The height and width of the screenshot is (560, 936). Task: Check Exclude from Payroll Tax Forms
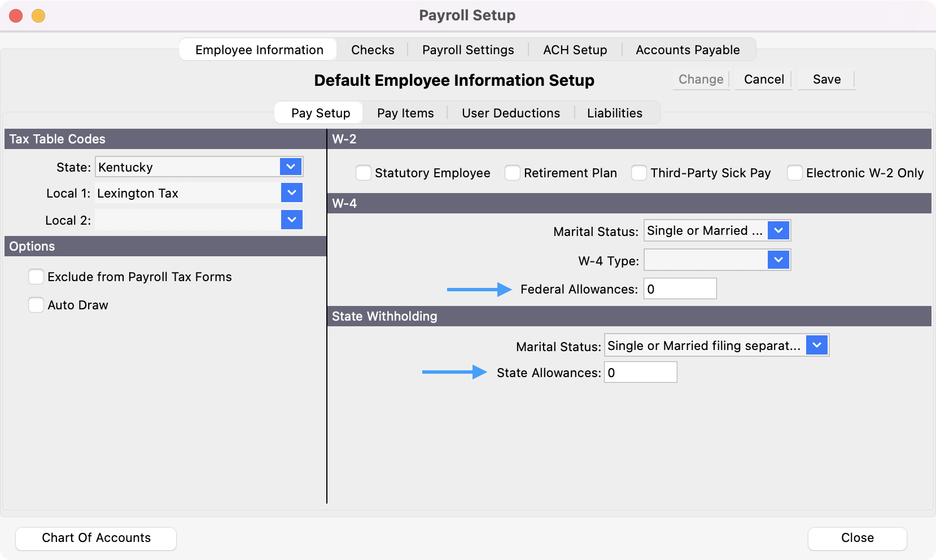point(36,277)
